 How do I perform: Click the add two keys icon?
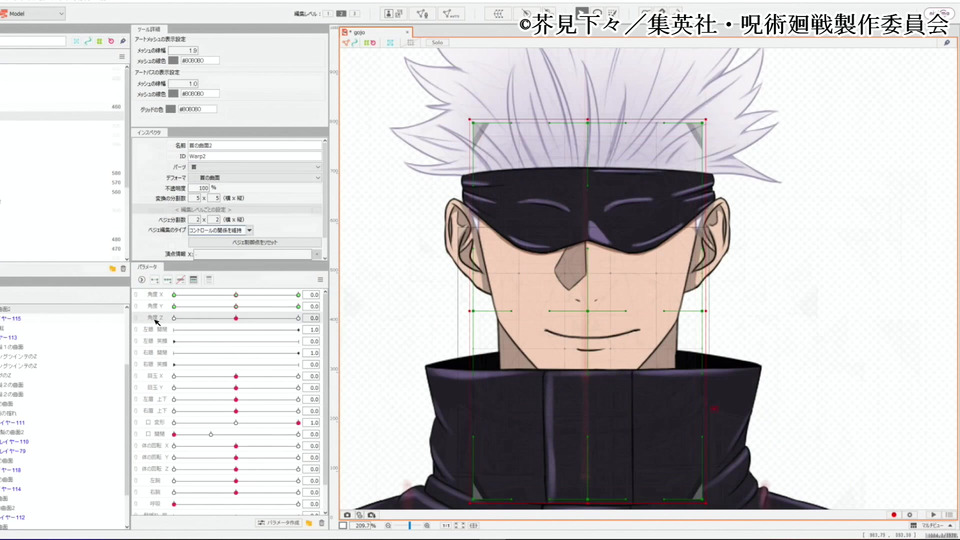tap(155, 280)
